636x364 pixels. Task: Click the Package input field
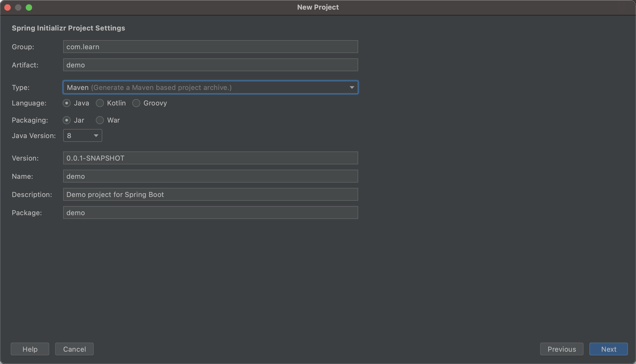pos(210,213)
